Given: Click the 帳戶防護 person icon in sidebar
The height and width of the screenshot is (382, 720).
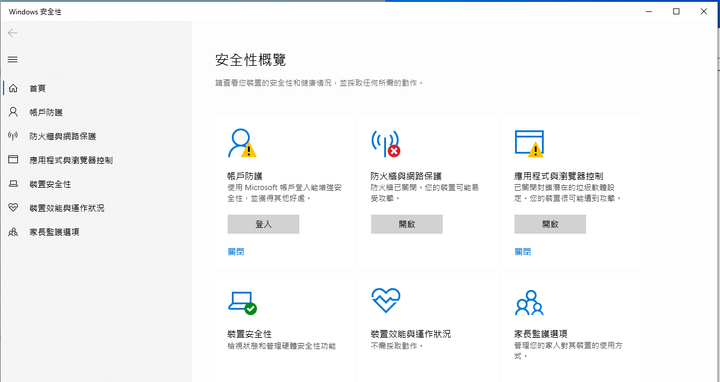Looking at the screenshot, I should 13,112.
